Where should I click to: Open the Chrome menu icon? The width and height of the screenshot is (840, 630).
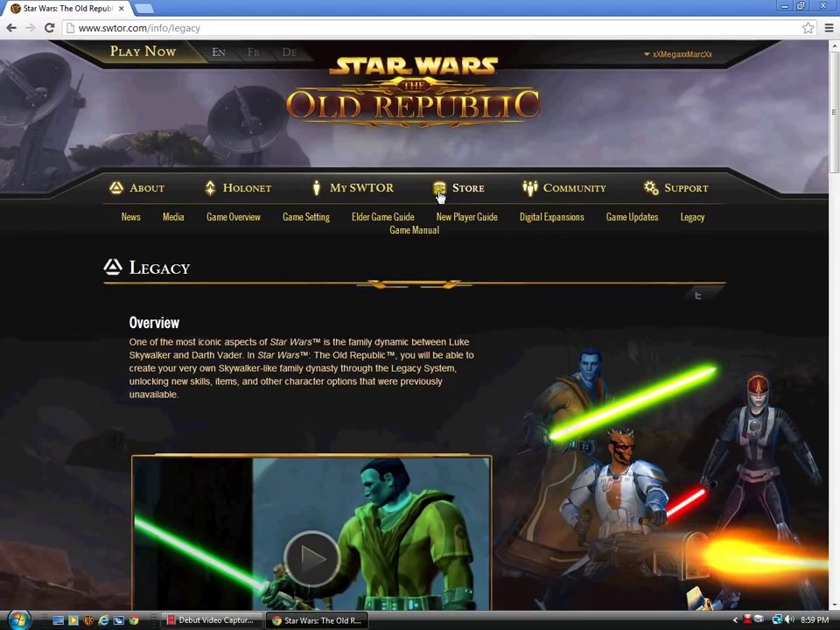tap(829, 28)
